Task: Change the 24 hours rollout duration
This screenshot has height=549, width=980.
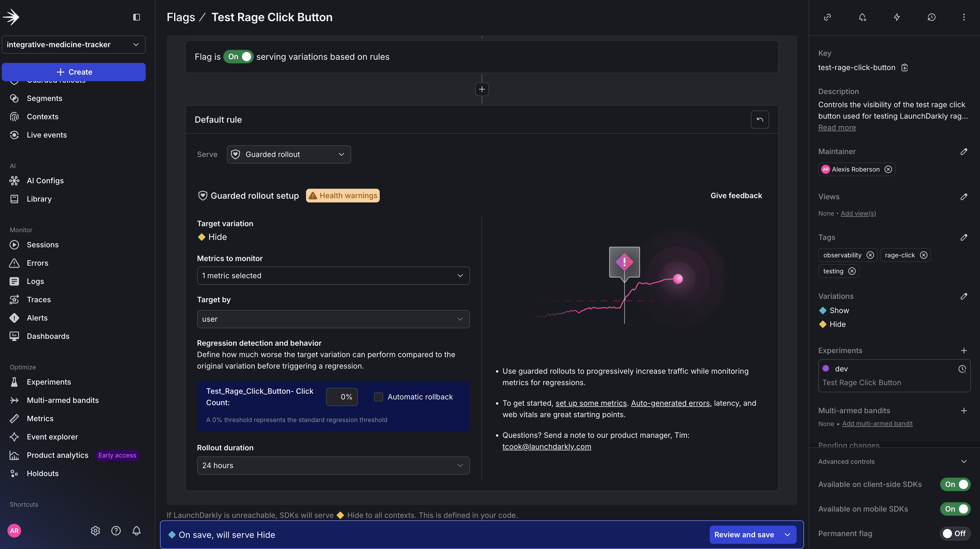Action: pos(333,465)
